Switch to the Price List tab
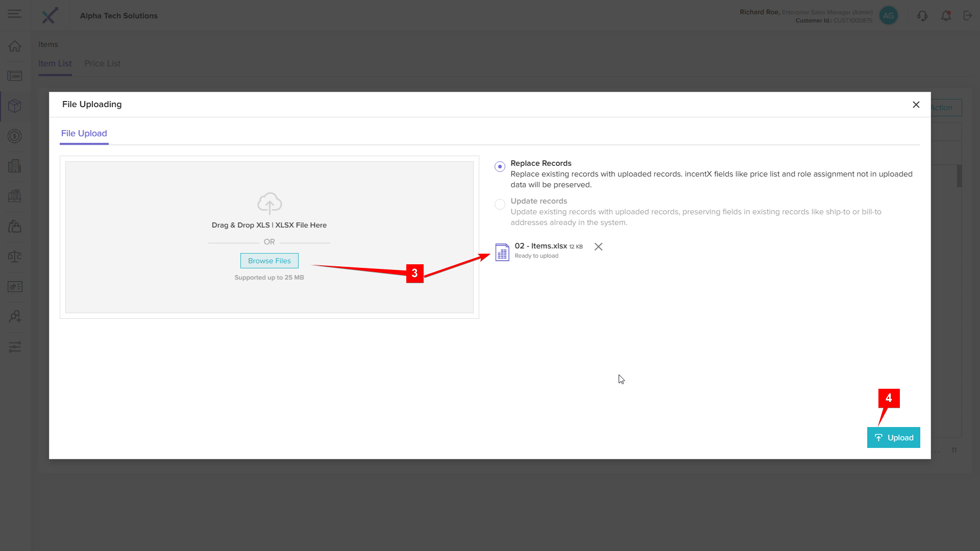The width and height of the screenshot is (980, 551). [102, 64]
